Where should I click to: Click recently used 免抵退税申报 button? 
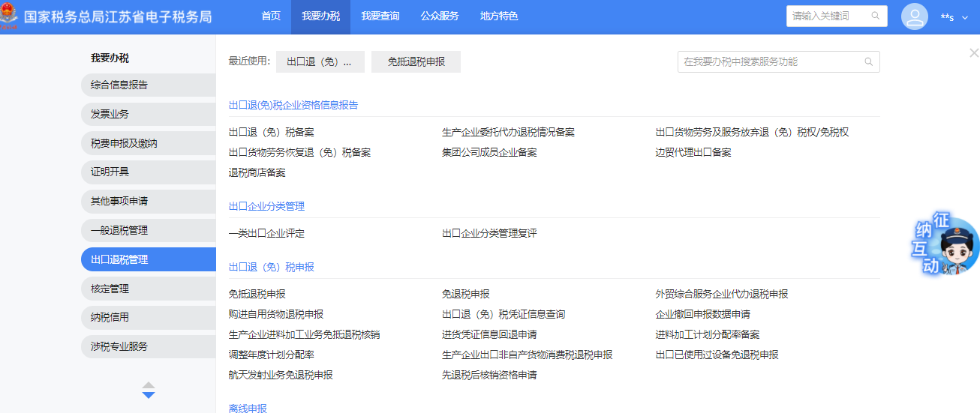pos(416,62)
